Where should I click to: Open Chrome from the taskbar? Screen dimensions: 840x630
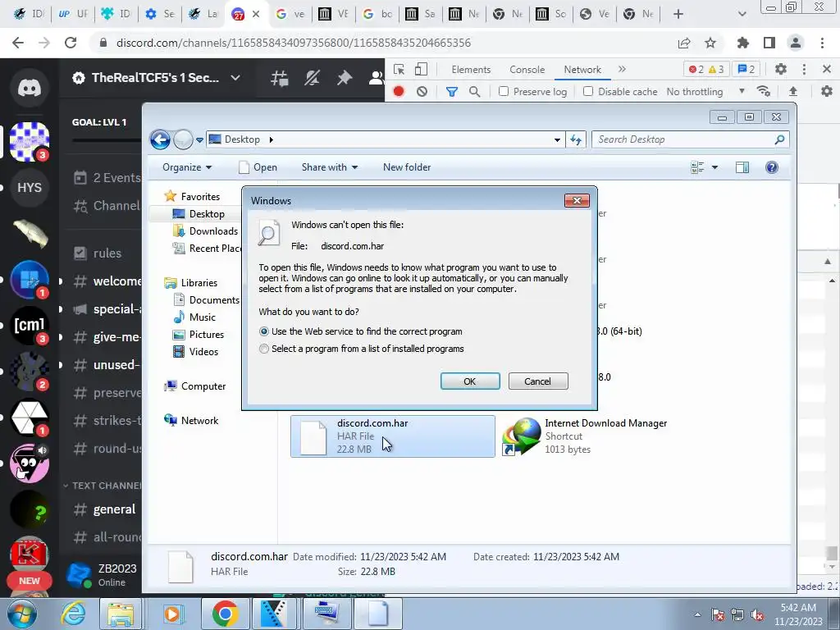coord(225,614)
